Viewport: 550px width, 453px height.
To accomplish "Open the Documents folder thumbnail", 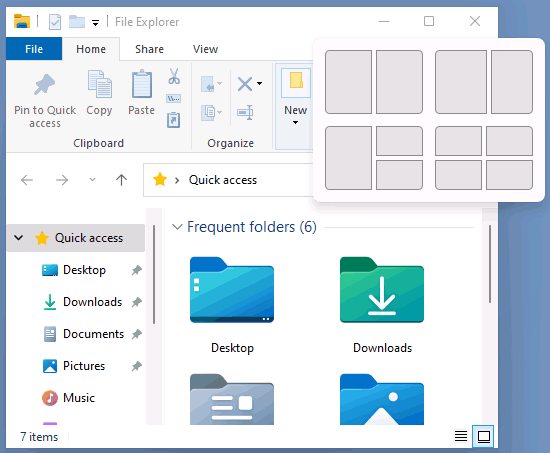I will point(232,400).
